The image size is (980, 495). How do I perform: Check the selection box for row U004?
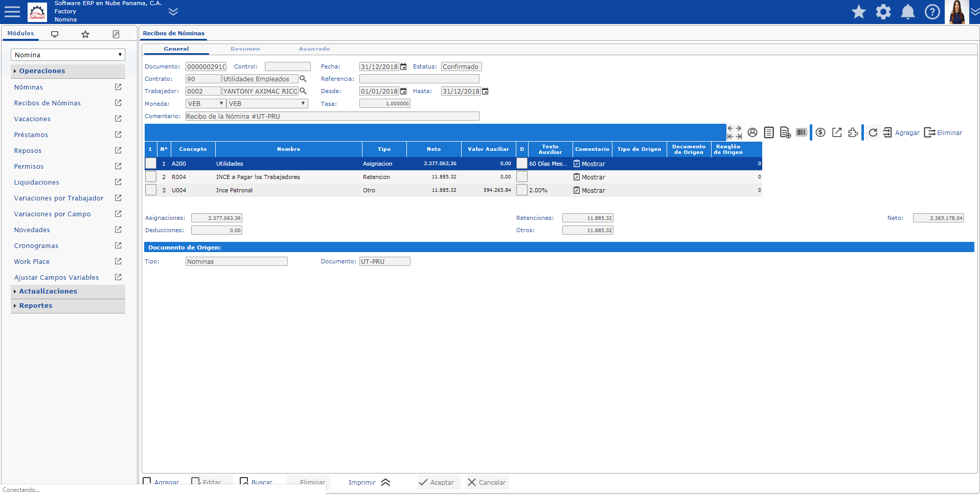151,190
